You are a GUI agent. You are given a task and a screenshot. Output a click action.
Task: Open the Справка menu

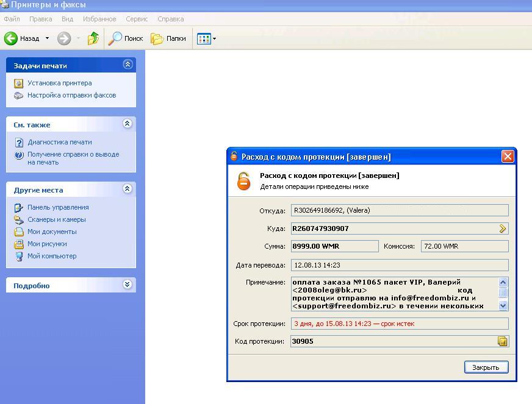point(171,19)
